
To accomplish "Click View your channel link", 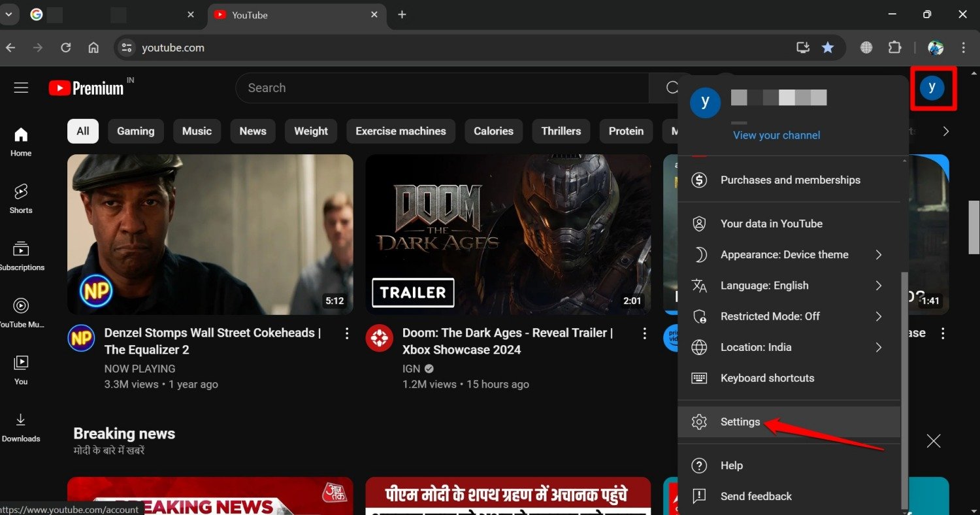I will [776, 135].
